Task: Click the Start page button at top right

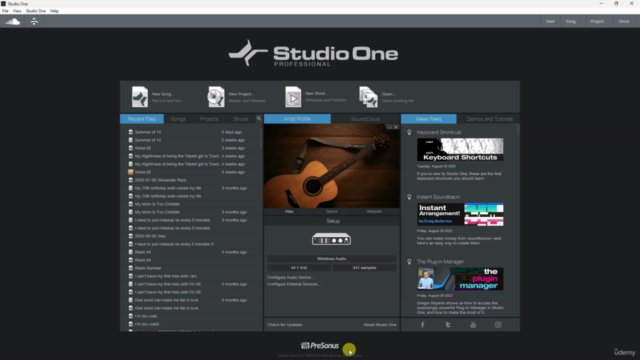Action: pyautogui.click(x=550, y=21)
